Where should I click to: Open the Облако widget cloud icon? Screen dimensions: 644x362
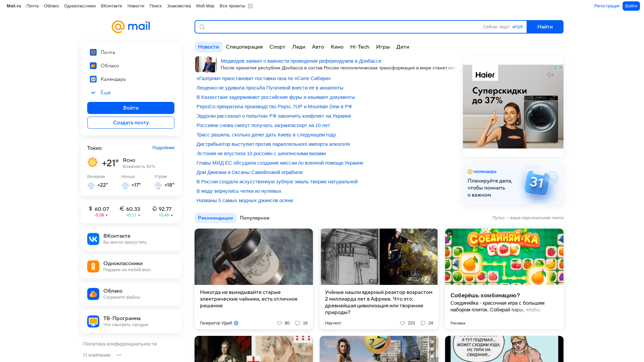tap(93, 294)
